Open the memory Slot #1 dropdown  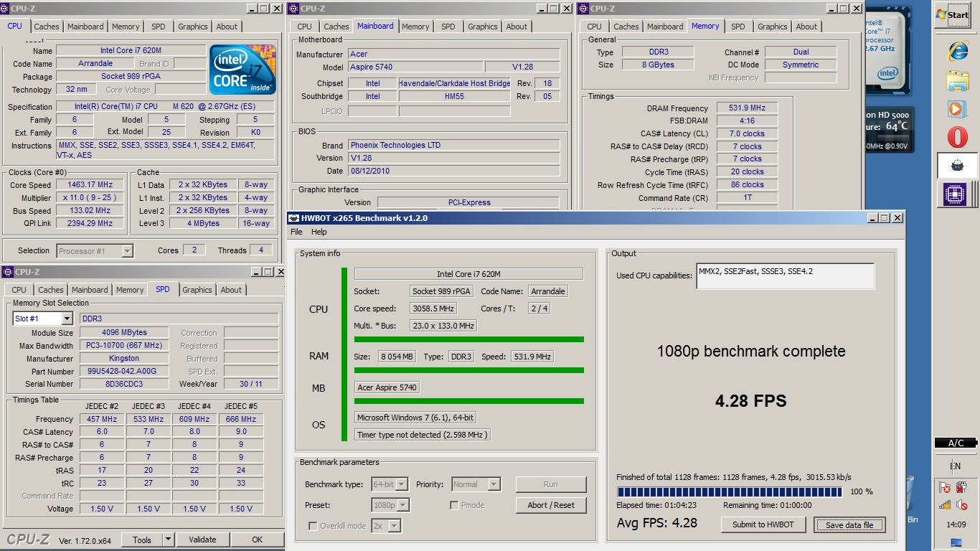[43, 319]
